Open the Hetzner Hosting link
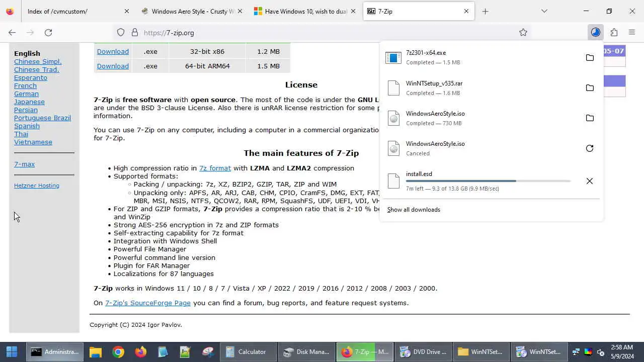The image size is (644, 362). click(37, 186)
